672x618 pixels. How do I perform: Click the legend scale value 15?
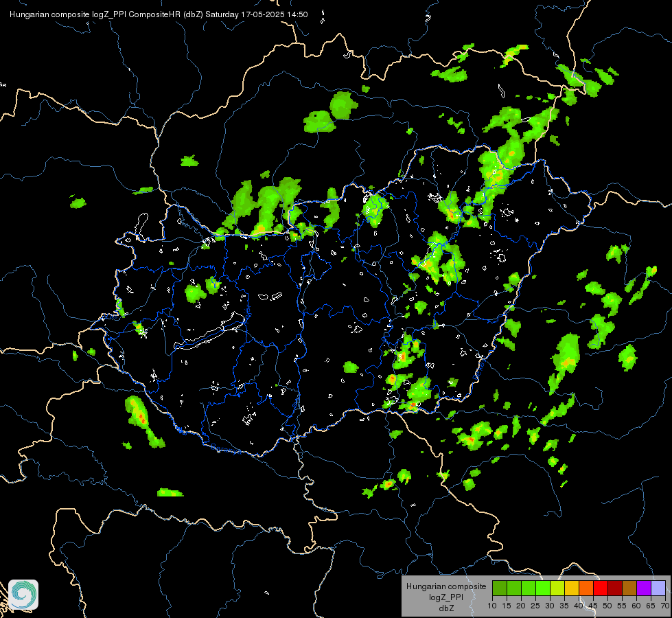coord(507,606)
